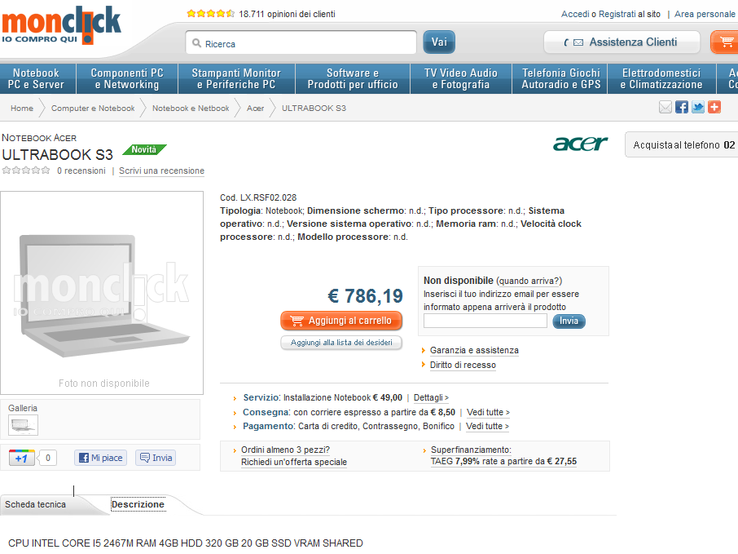
Task: Expand Vedi tutte for Pagamento options
Action: [x=487, y=426]
